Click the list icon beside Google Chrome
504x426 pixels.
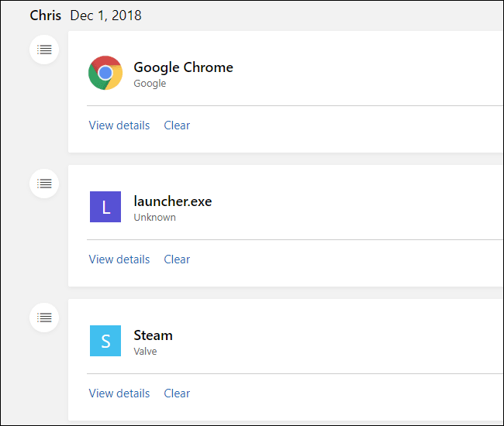(45, 50)
